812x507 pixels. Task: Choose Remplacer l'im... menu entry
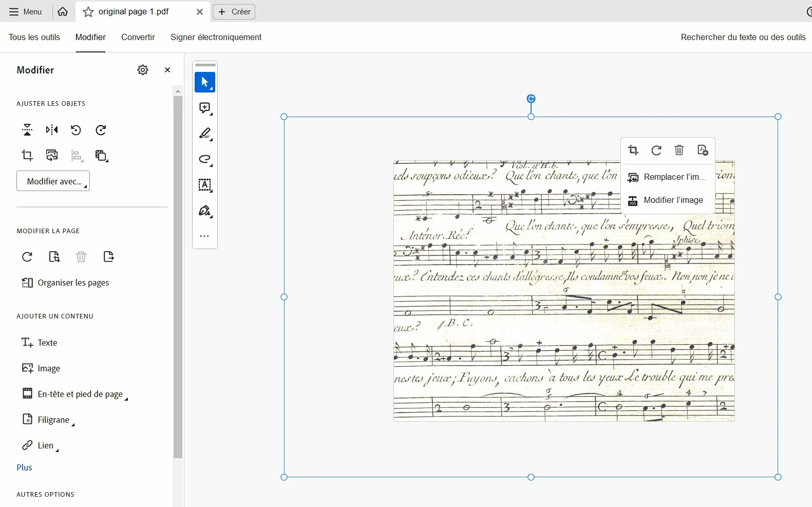(668, 177)
